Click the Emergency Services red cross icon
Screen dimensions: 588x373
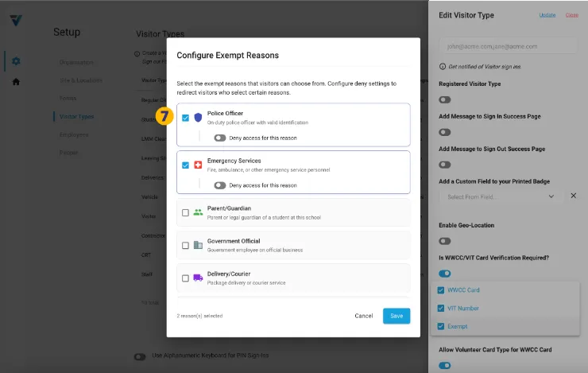point(198,165)
